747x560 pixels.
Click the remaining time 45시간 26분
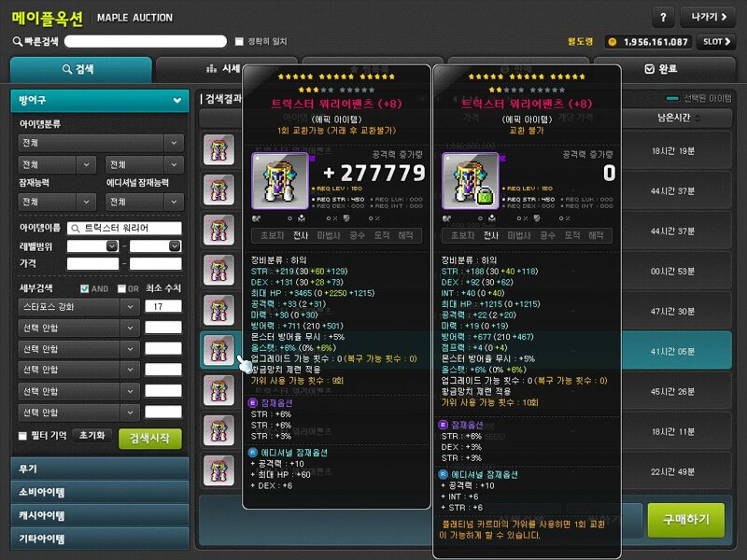pyautogui.click(x=672, y=391)
